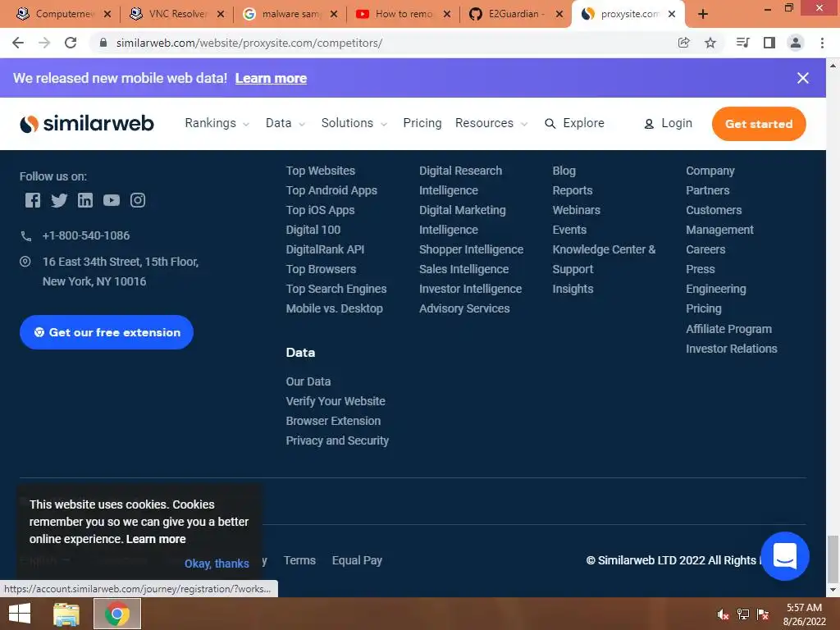Open Pricing from top navigation
The width and height of the screenshot is (840, 630).
pyautogui.click(x=422, y=123)
